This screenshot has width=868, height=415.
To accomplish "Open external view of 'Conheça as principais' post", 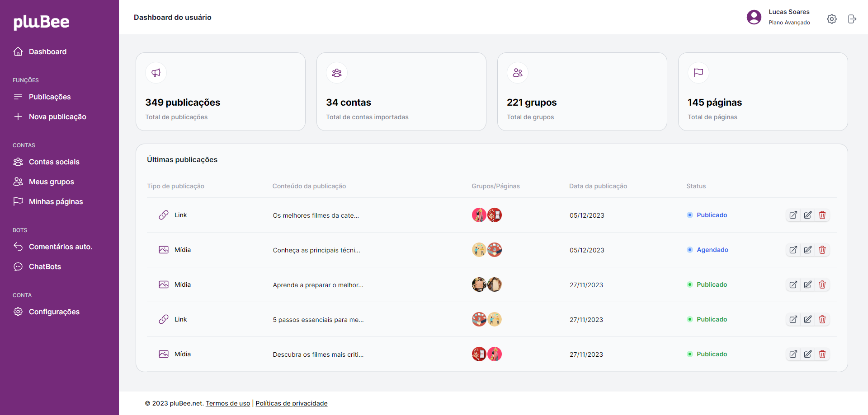I will [793, 250].
